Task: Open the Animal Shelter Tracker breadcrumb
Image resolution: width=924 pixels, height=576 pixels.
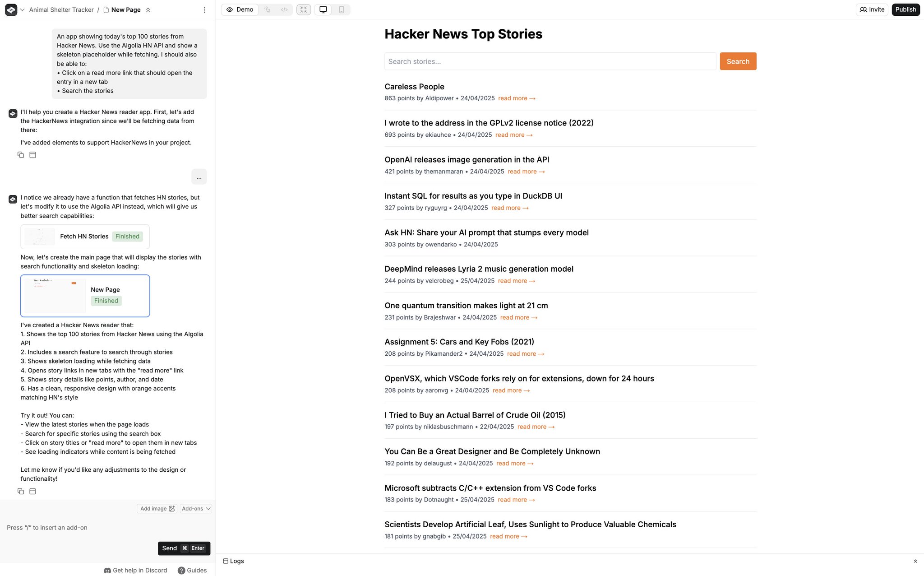Action: click(61, 10)
